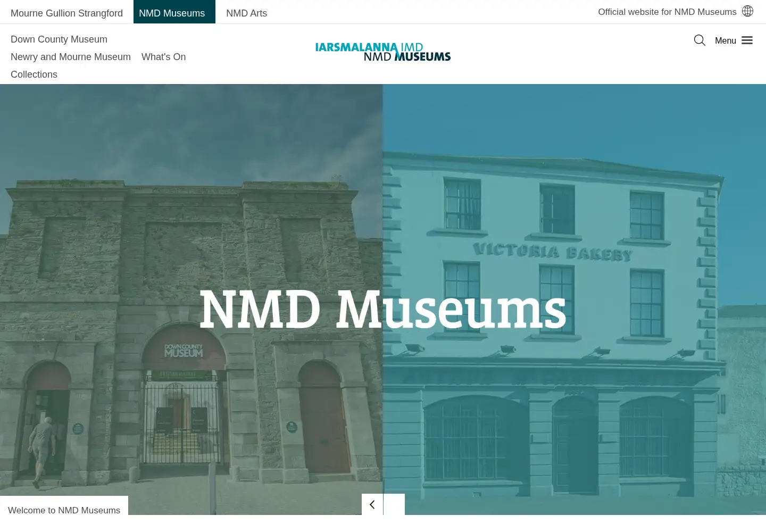This screenshot has height=532, width=766.
Task: Open the hamburger Menu icon
Action: (747, 40)
